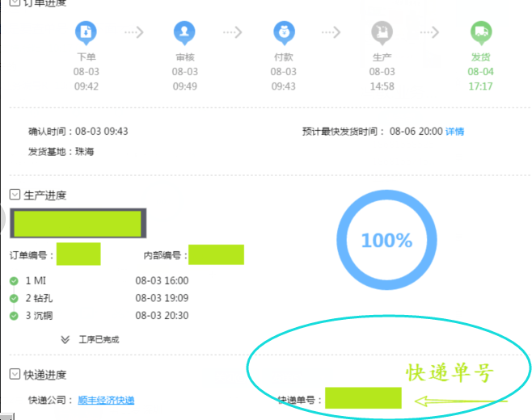
Task: Click green check icon beside 1 MI
Action: 14,281
